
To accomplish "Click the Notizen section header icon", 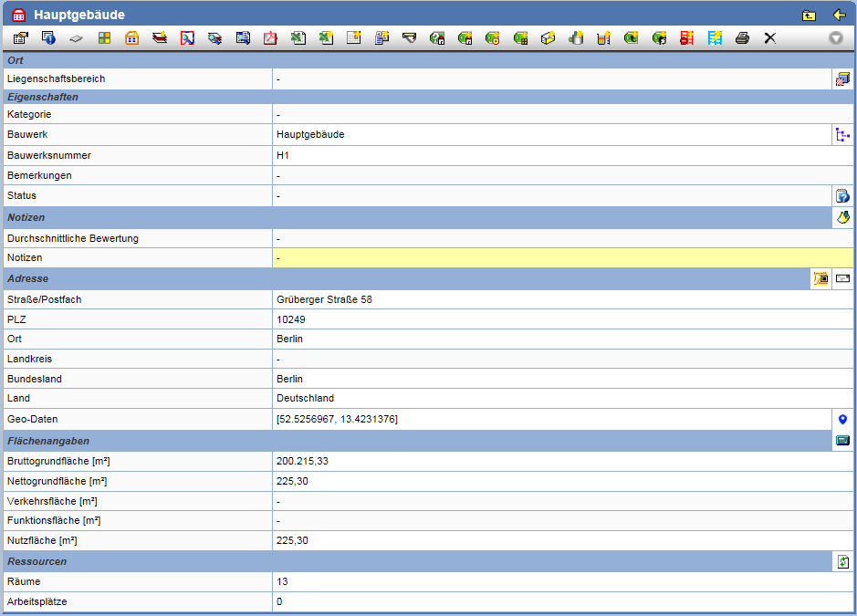I will tap(842, 217).
